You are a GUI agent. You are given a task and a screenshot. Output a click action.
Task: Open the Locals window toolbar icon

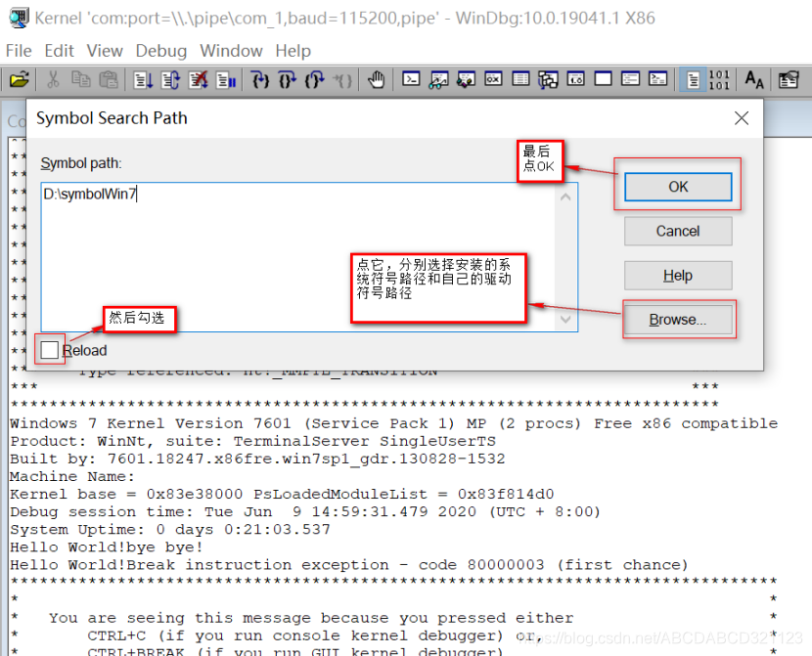coord(466,79)
